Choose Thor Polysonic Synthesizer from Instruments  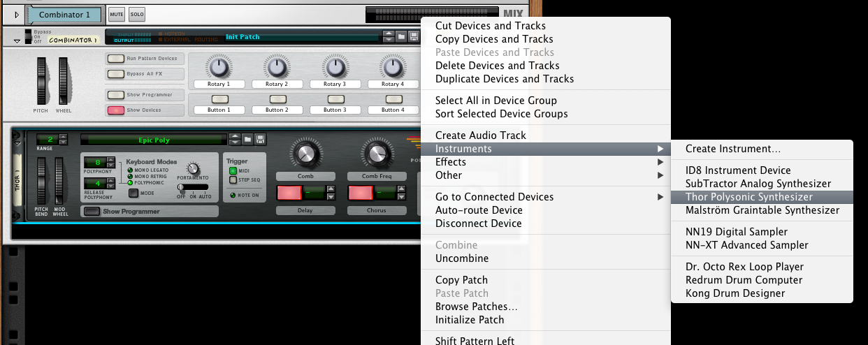pyautogui.click(x=762, y=198)
